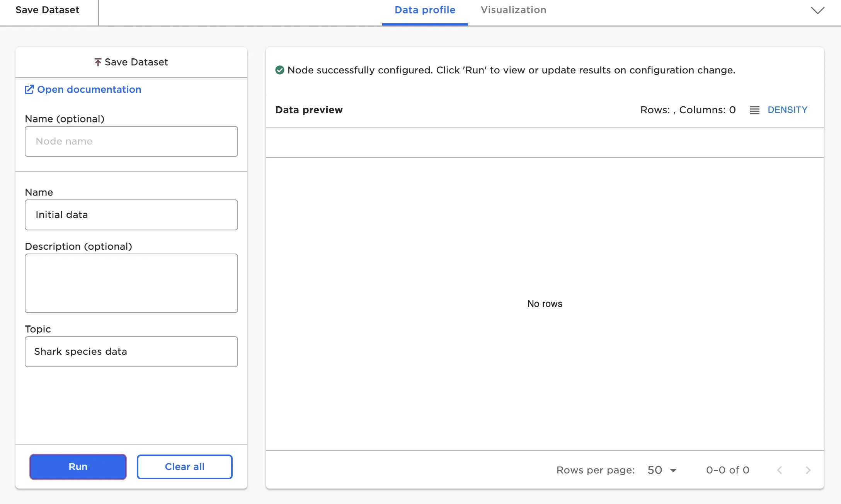Image resolution: width=841 pixels, height=504 pixels.
Task: Switch to the Visualization tab
Action: tap(513, 10)
